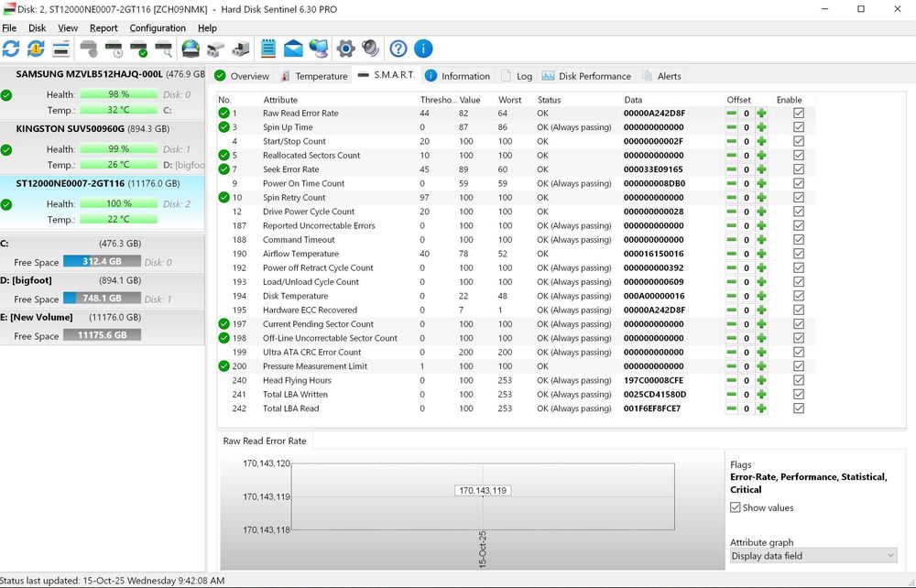This screenshot has height=588, width=916.
Task: Toggle Enable checkbox for Disk Temperature row
Action: pos(799,296)
